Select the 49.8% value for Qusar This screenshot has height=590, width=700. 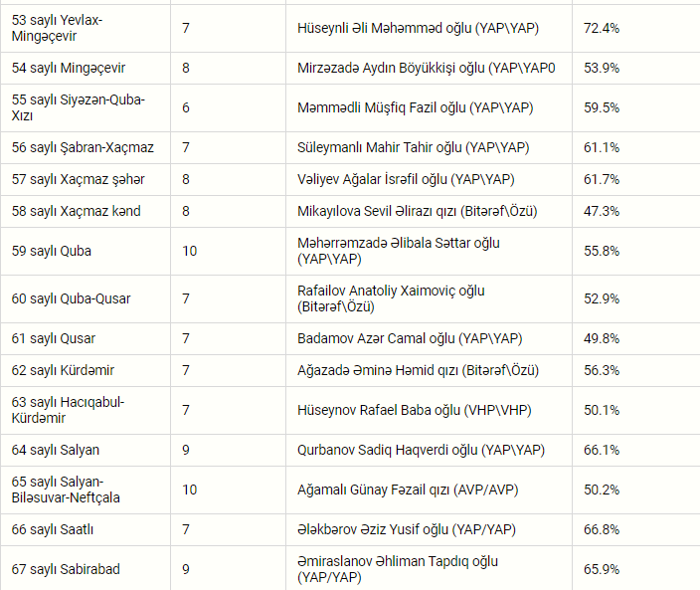602,338
